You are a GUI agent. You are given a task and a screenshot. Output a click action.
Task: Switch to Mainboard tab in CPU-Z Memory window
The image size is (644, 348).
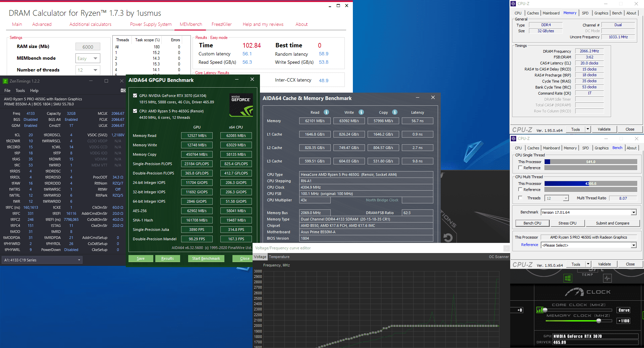[x=551, y=13]
